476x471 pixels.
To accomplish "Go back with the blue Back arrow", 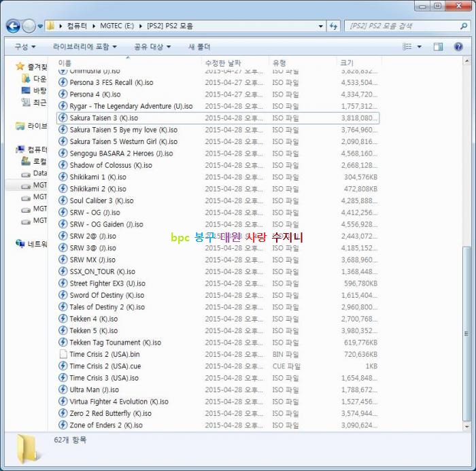I will pyautogui.click(x=14, y=26).
